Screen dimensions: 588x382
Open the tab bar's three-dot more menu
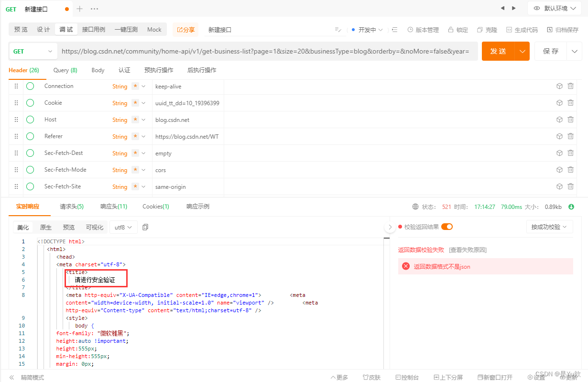94,9
